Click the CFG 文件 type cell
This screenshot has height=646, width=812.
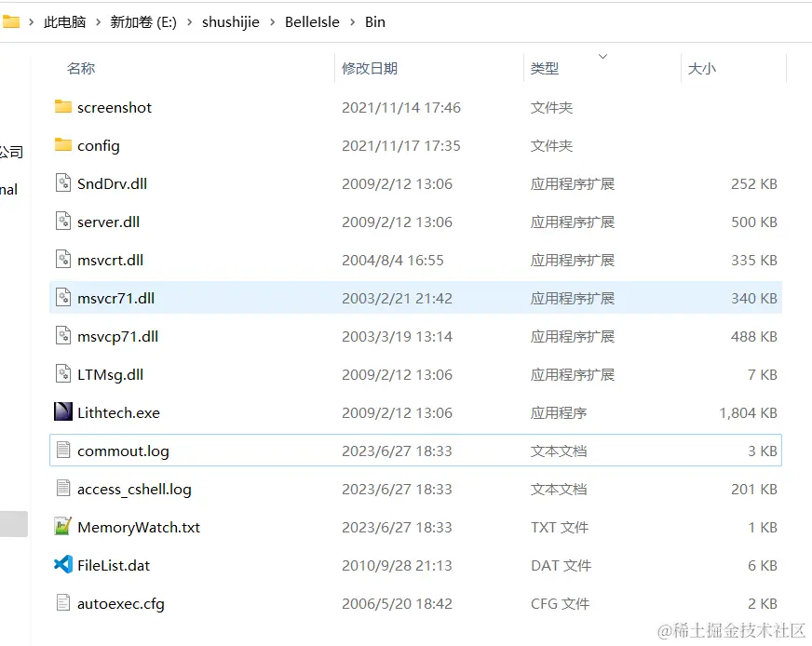tap(561, 604)
